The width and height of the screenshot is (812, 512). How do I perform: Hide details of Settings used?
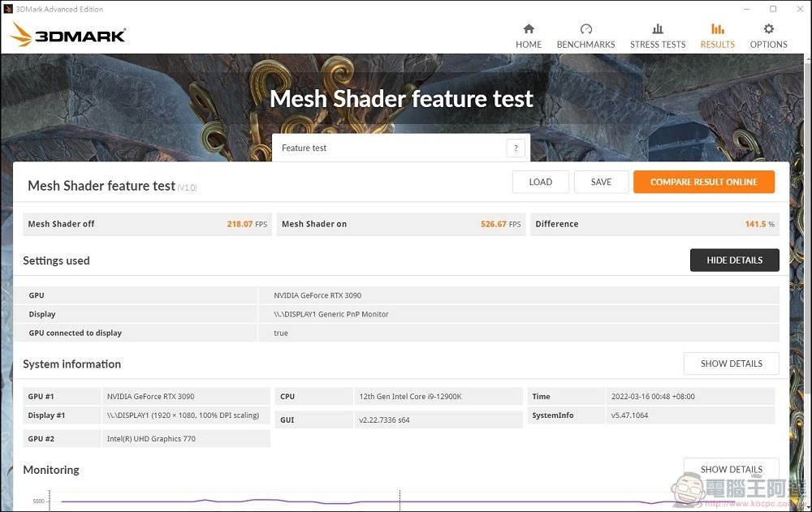click(x=734, y=260)
